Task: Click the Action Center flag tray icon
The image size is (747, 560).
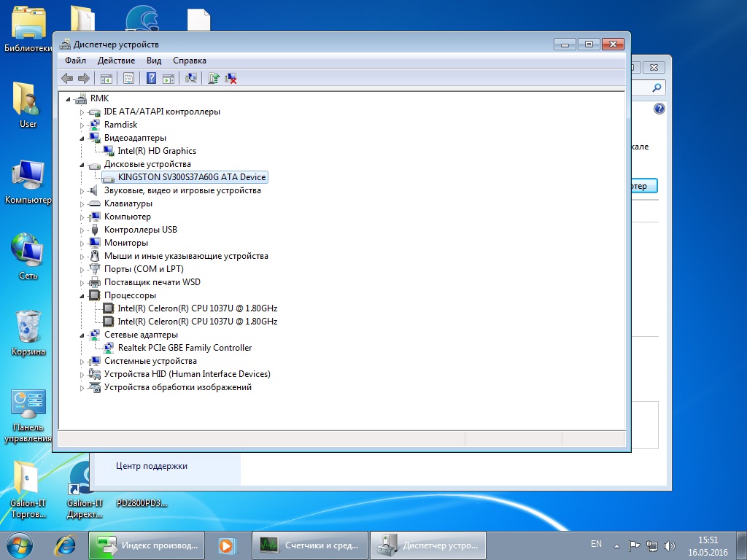Action: [x=634, y=546]
